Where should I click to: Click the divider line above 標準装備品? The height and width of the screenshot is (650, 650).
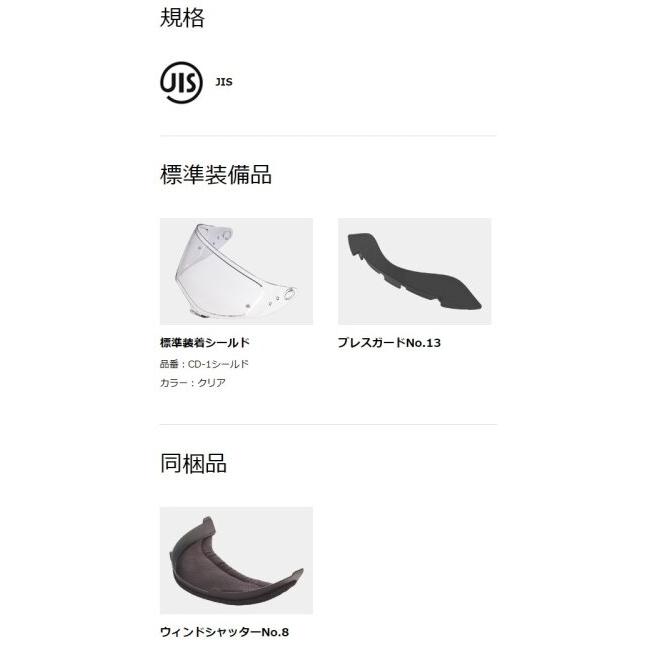[x=328, y=136]
